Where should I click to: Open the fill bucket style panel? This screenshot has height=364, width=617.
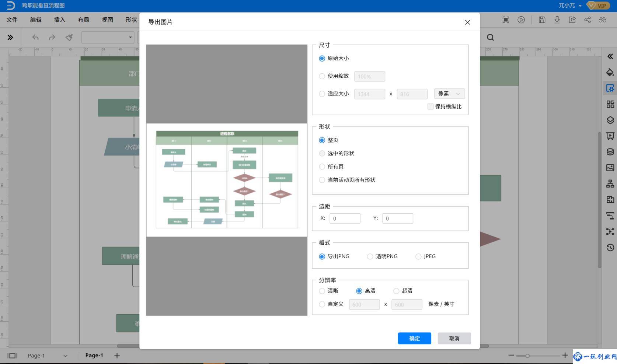coord(610,72)
